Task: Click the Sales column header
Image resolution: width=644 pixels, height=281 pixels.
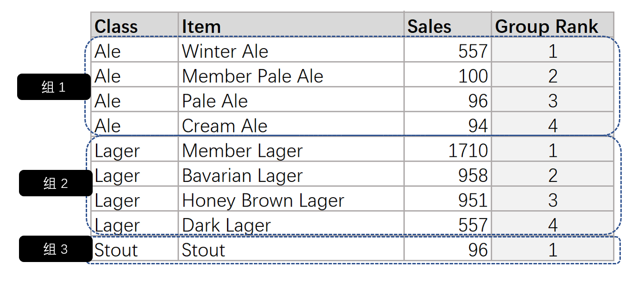Action: coord(448,25)
